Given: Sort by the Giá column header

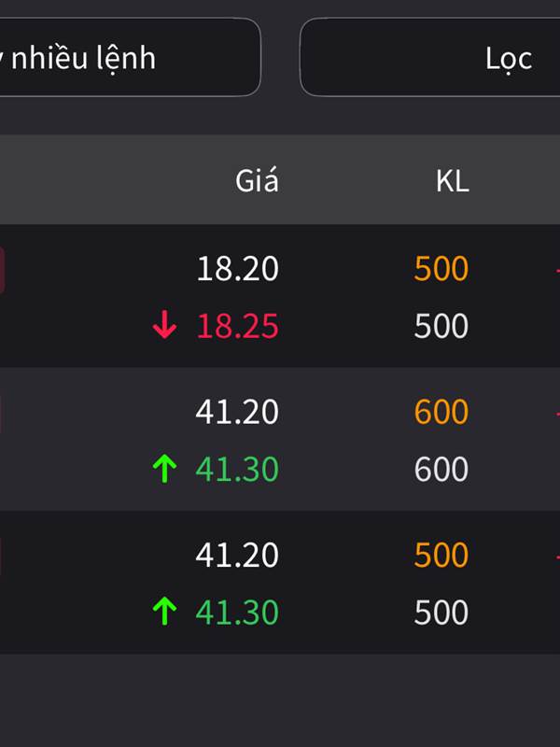Looking at the screenshot, I should tap(257, 180).
